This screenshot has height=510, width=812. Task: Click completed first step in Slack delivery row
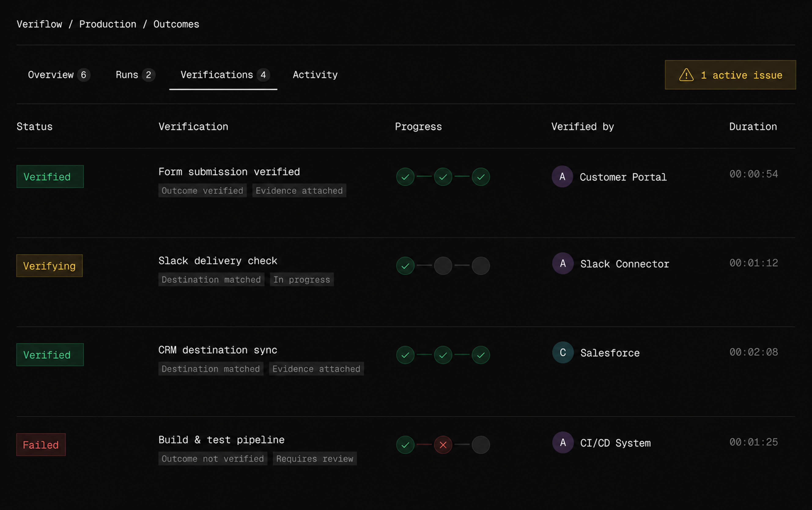pyautogui.click(x=405, y=266)
